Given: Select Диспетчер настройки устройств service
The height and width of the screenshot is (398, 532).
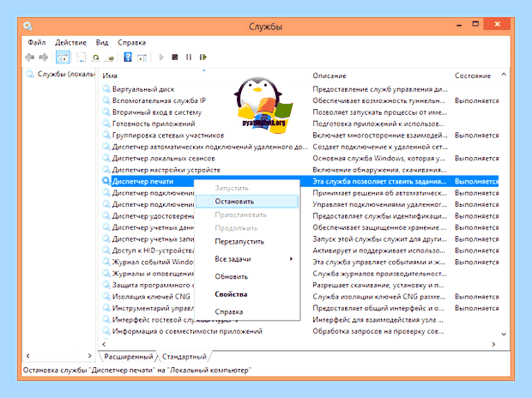Looking at the screenshot, I should (x=166, y=170).
